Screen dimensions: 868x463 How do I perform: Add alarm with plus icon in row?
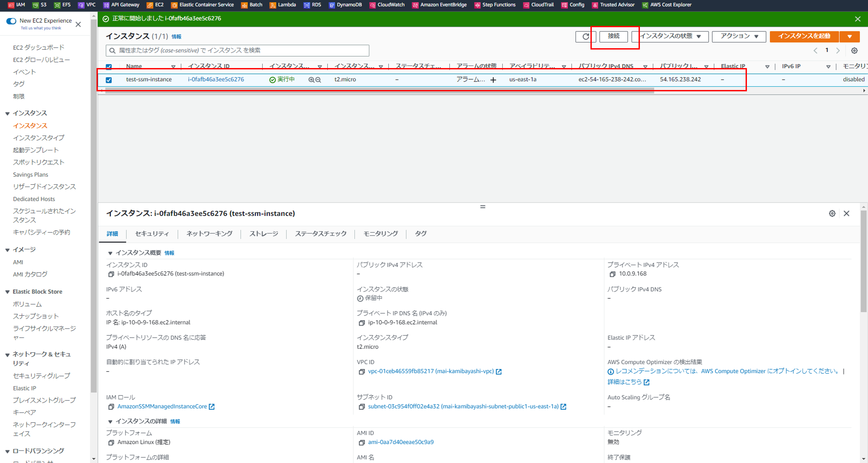[493, 80]
